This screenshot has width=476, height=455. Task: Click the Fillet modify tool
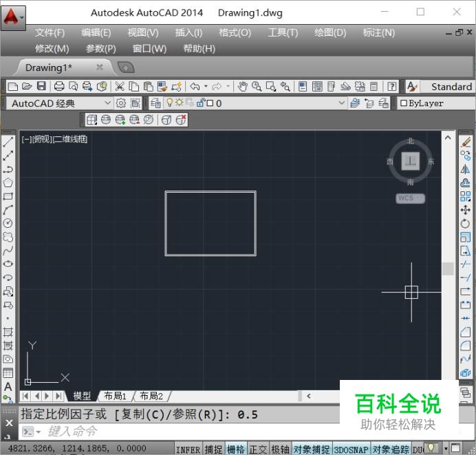[x=466, y=346]
